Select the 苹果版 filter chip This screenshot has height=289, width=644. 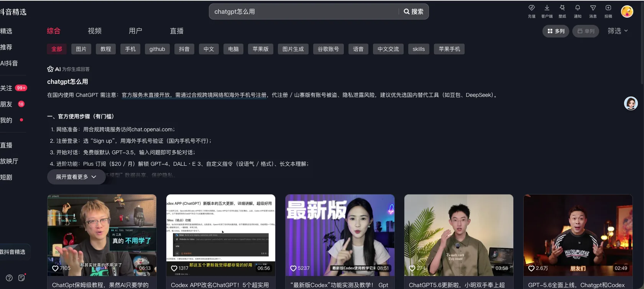(261, 49)
